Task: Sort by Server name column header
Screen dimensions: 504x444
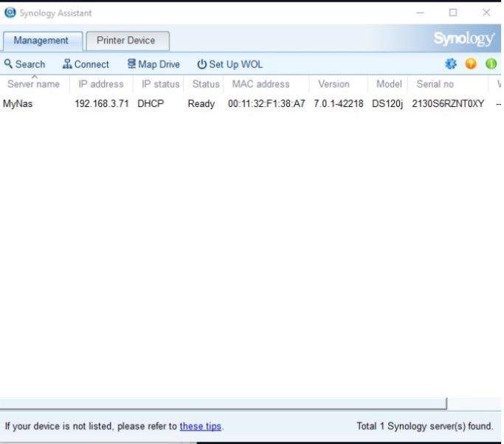Action: pyautogui.click(x=34, y=84)
